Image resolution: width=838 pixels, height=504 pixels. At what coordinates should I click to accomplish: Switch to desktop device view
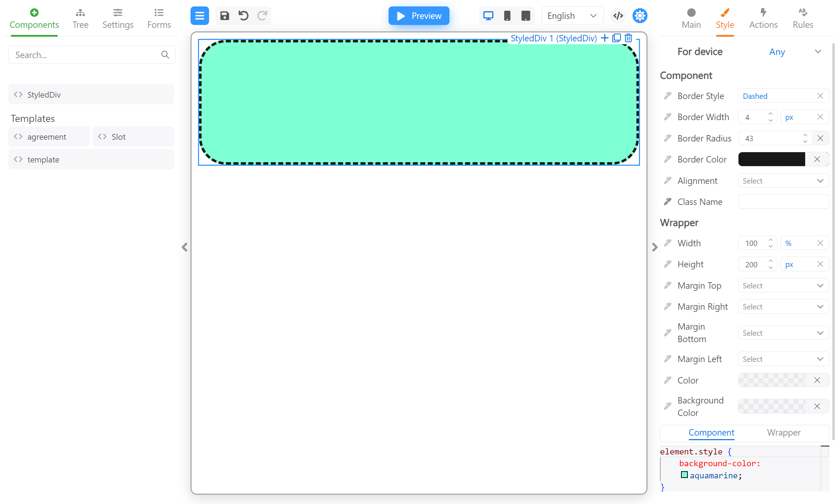click(x=488, y=16)
